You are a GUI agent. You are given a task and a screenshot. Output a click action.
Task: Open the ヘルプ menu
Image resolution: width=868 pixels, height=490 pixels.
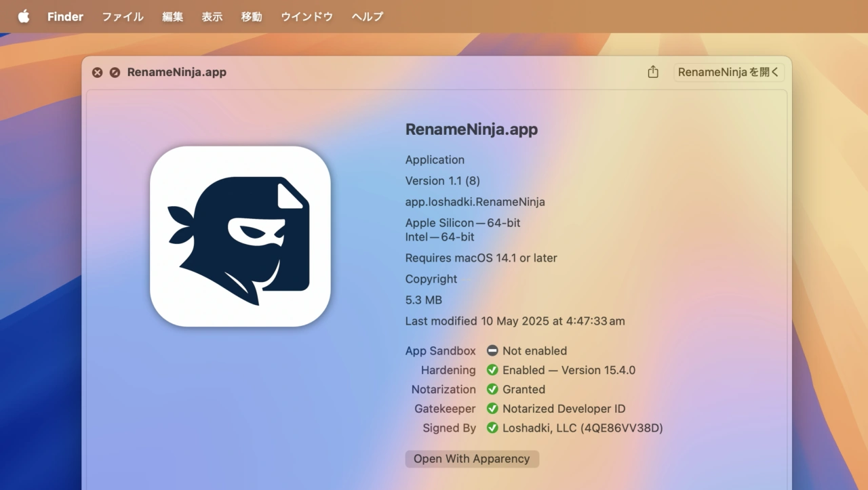368,16
